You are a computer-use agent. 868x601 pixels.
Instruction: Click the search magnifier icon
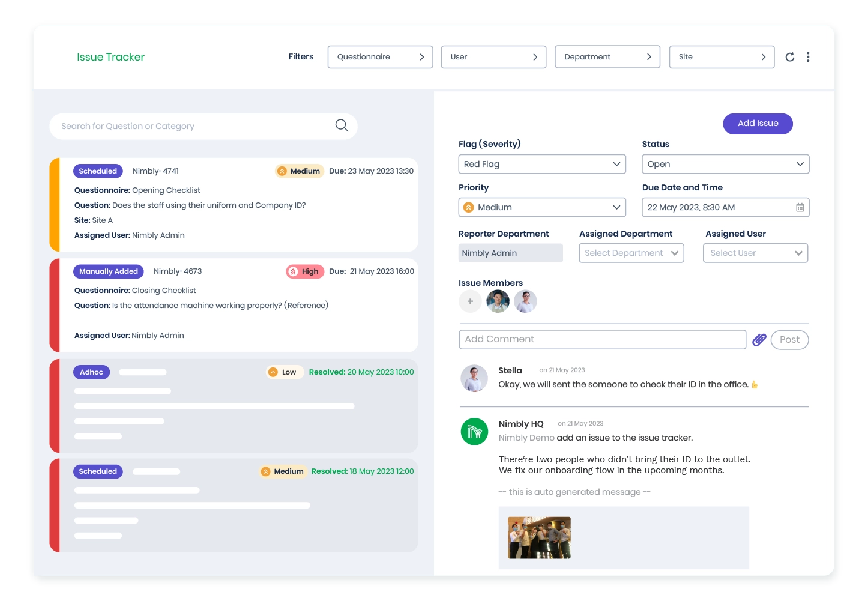[x=341, y=125]
